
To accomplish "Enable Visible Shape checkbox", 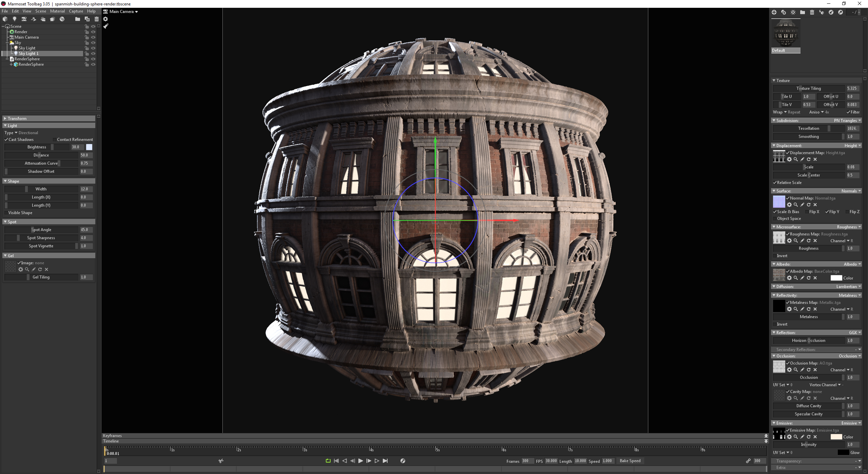I will pos(6,213).
